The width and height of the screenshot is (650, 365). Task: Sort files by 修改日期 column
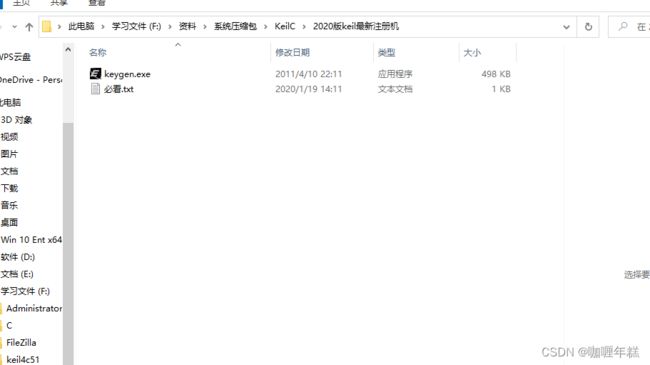click(x=293, y=52)
